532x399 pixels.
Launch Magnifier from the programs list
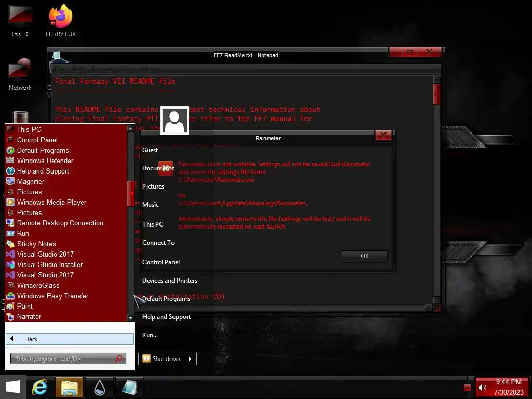(x=31, y=181)
